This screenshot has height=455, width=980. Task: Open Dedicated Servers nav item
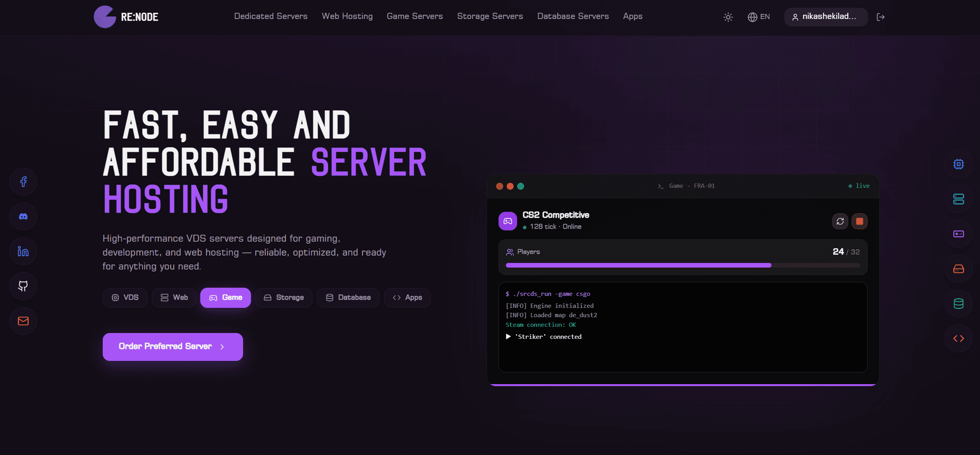pyautogui.click(x=271, y=16)
